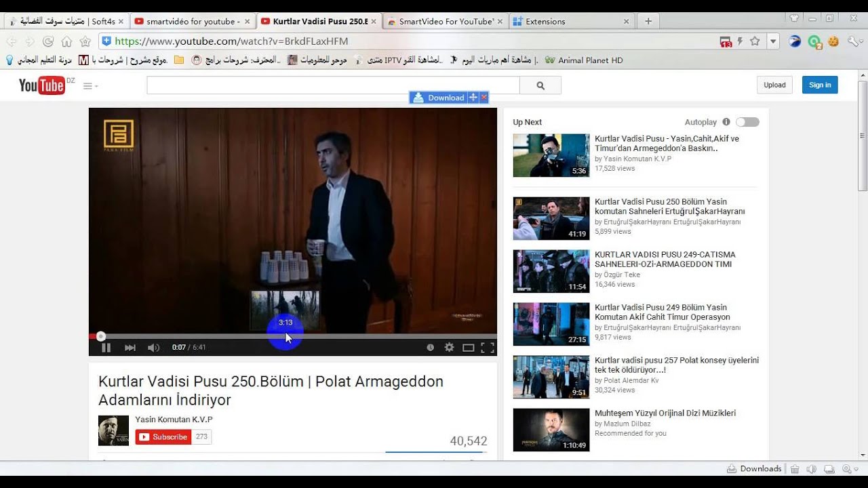Open the channel avatar thumbnail under the title
This screenshot has width=868, height=488.
coord(113,430)
